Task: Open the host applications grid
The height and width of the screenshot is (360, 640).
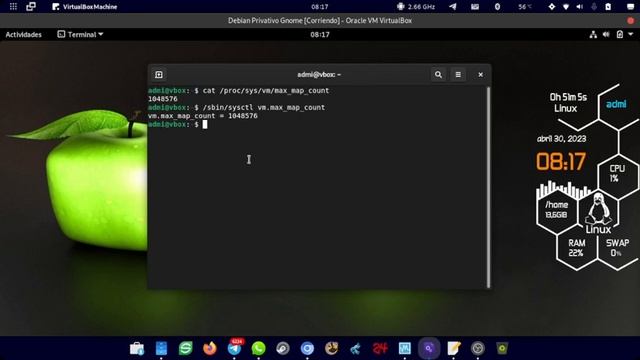Action: pyautogui.click(x=13, y=7)
